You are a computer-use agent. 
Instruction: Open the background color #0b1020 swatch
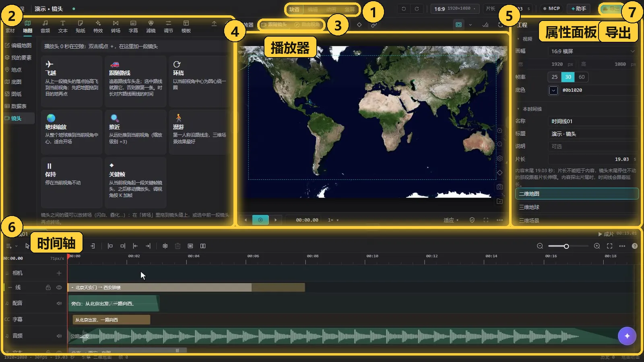coord(553,90)
